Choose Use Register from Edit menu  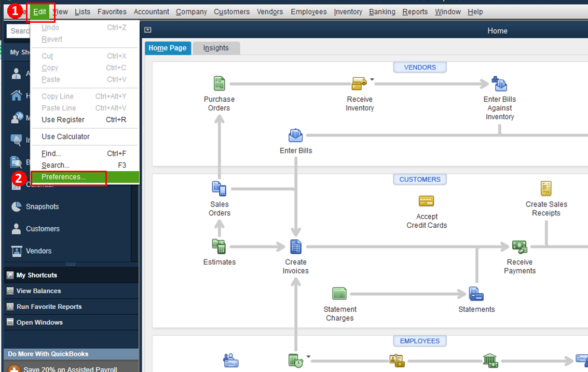[85, 120]
